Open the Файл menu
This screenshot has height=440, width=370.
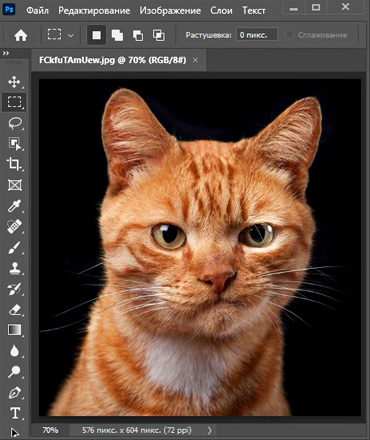point(37,11)
